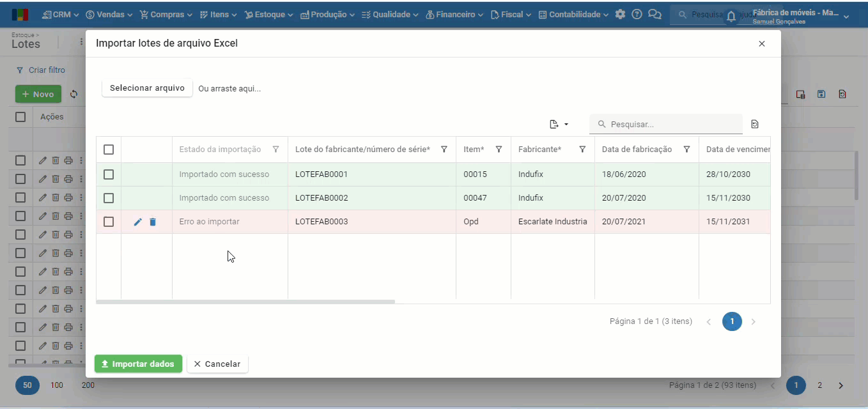Expand the export dropdown above the table

pyautogui.click(x=559, y=125)
